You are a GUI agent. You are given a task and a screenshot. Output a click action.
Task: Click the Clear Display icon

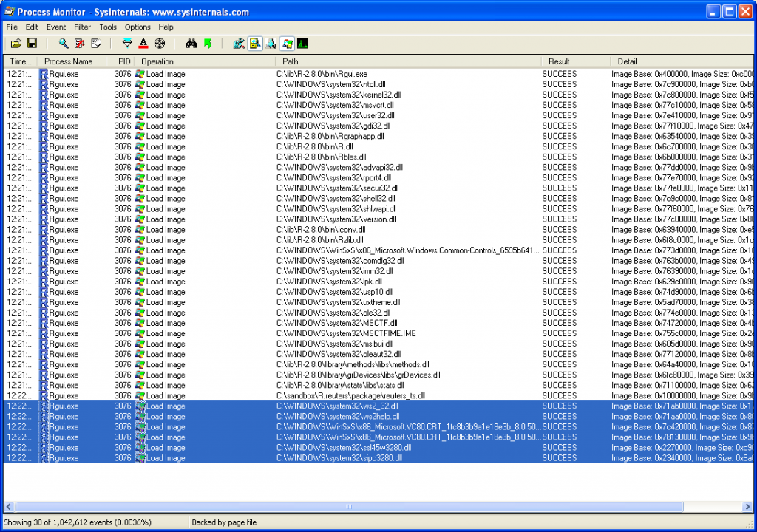pos(80,43)
